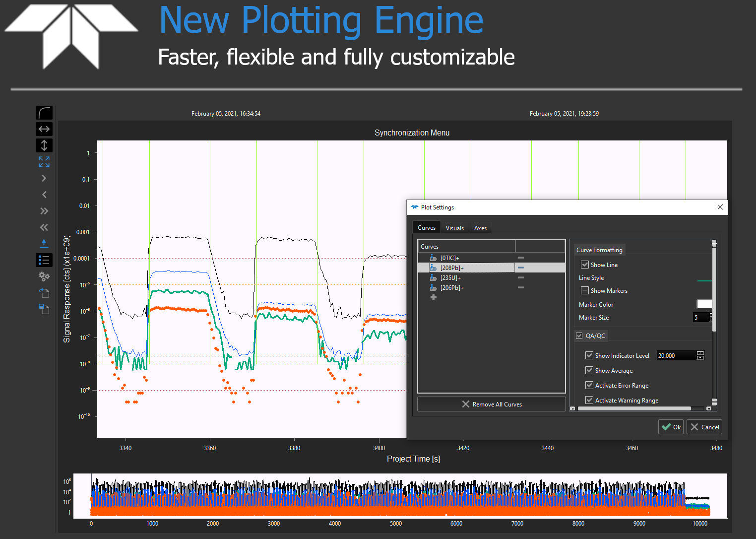Viewport: 756px width, 539px height.
Task: Remove the [235U]+ curve with its minus icon
Action: click(x=521, y=277)
